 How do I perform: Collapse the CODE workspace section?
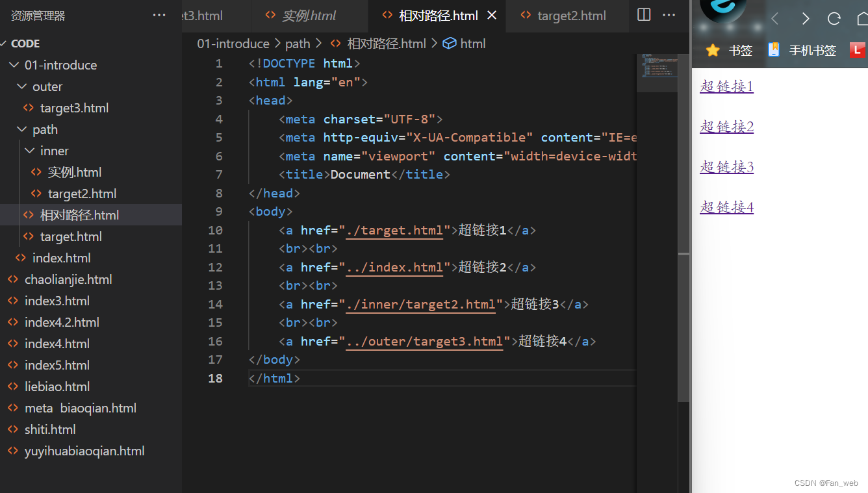click(x=25, y=44)
